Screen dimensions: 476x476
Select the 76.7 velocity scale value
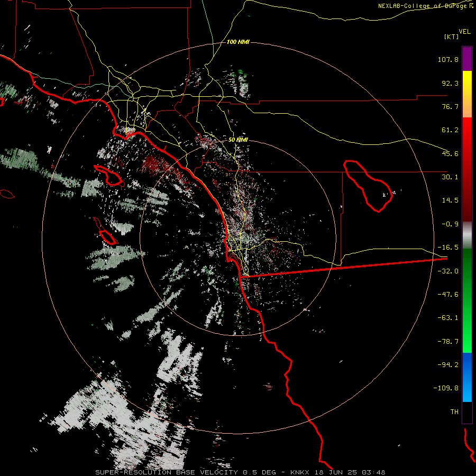pyautogui.click(x=450, y=106)
